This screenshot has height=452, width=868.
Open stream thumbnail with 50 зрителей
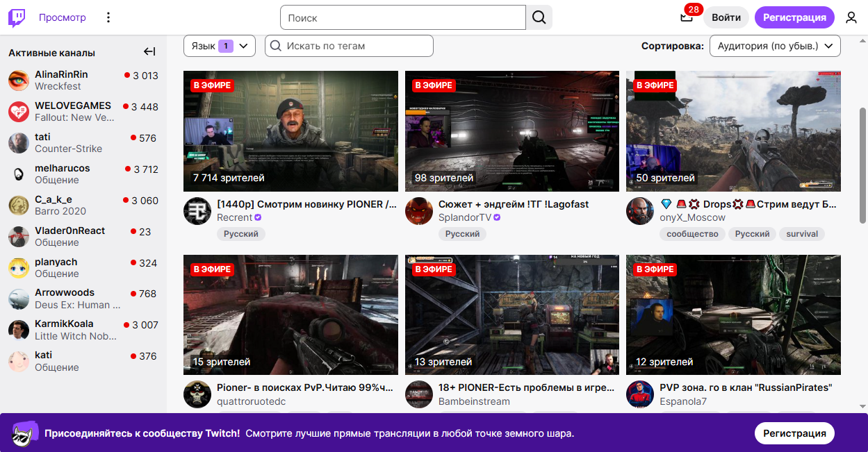(x=733, y=131)
